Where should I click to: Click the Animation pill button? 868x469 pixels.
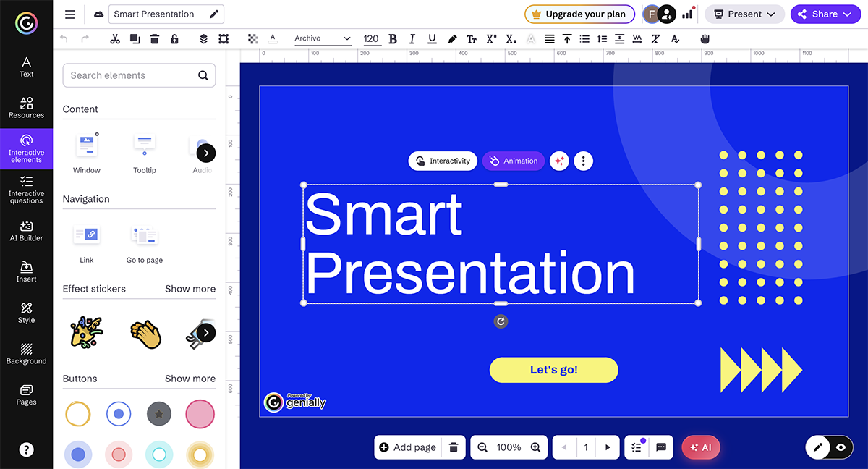514,161
